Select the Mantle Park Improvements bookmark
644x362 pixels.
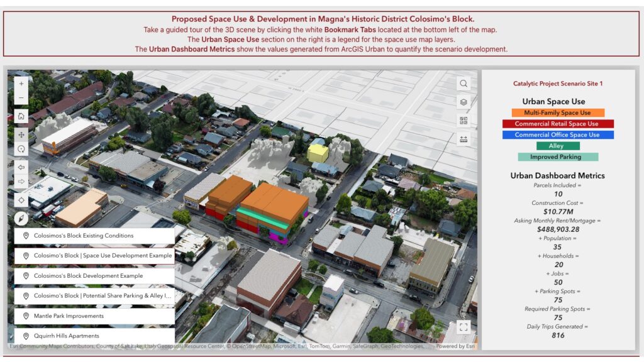tap(94, 316)
